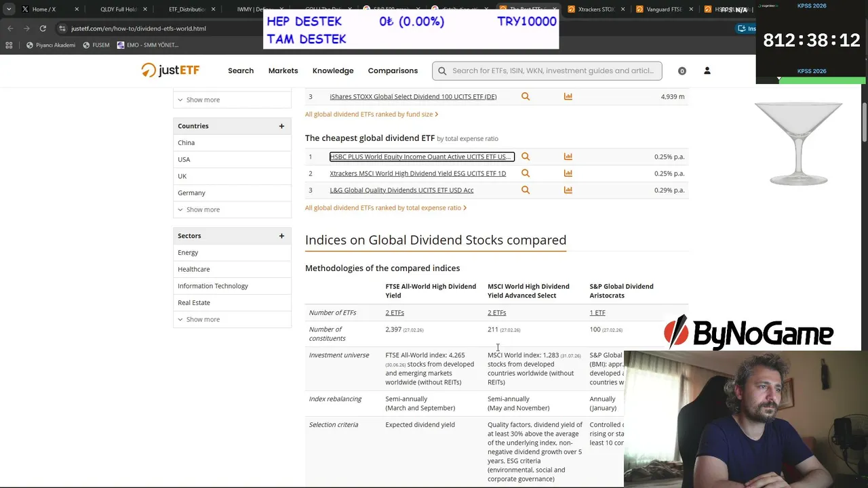Open HSBC PLUS World Equity Income Quant link
Screen dimensions: 868x488
422,157
